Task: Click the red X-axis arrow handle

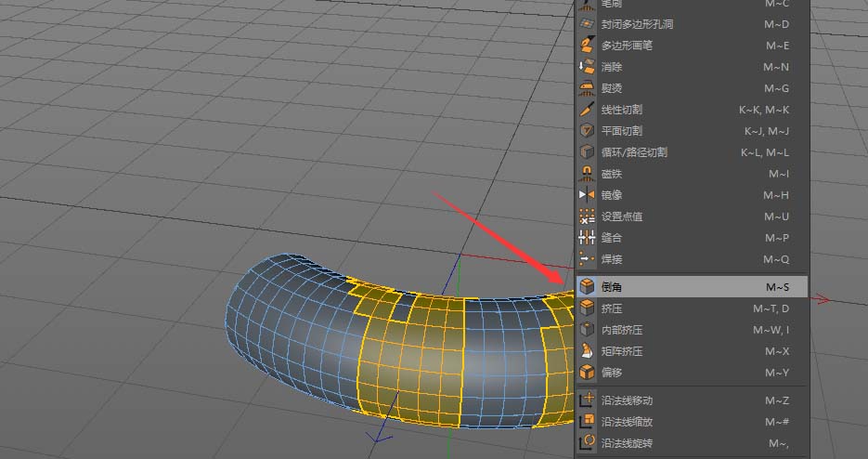Action: (x=821, y=299)
